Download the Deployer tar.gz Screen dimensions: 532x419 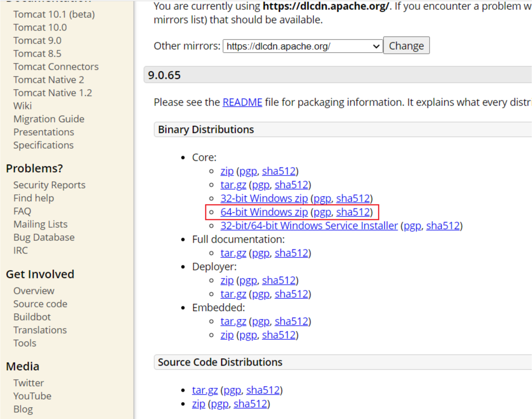[x=233, y=294]
